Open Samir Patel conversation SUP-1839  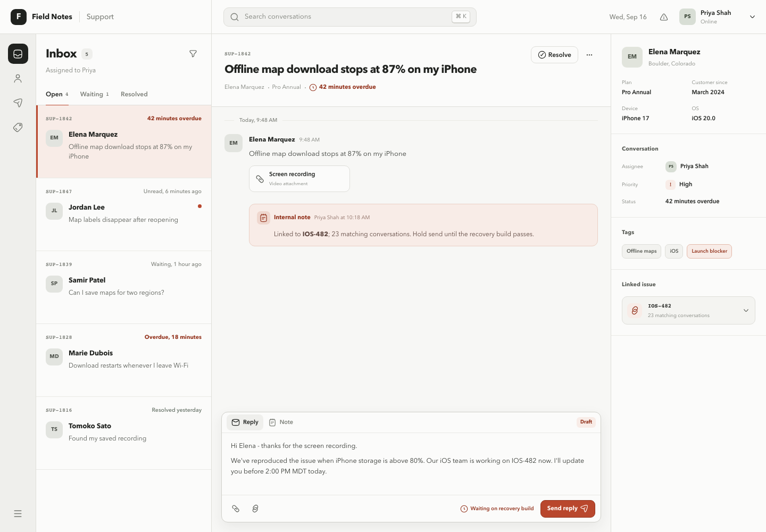pyautogui.click(x=124, y=287)
